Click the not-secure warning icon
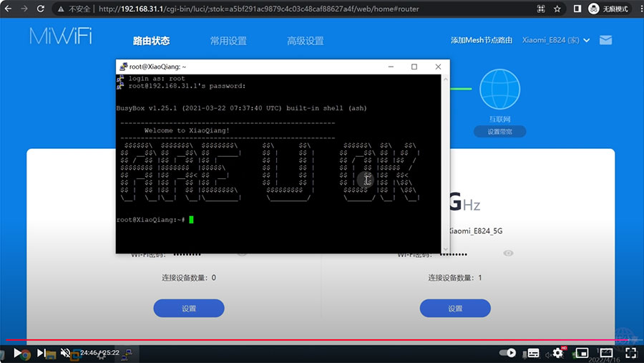The height and width of the screenshot is (363, 644). (x=61, y=9)
